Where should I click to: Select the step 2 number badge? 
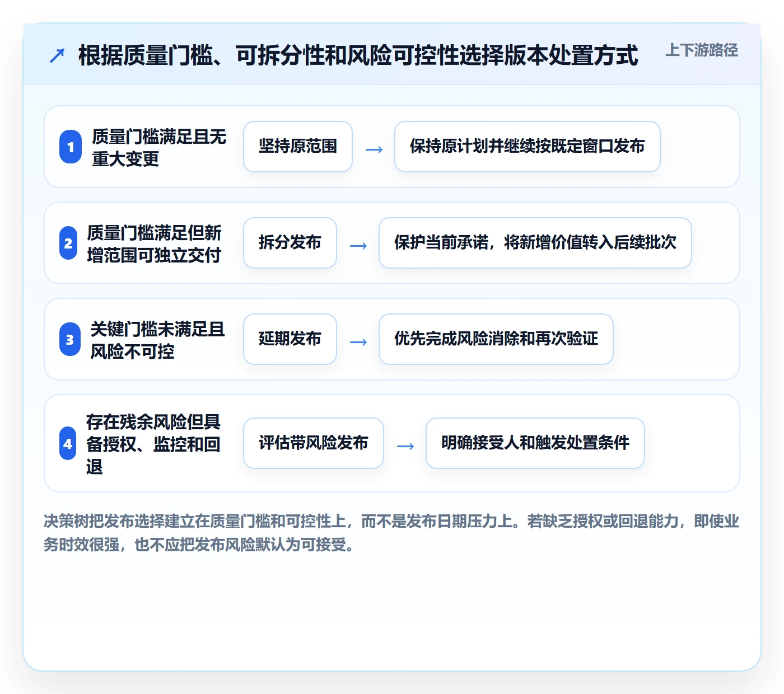point(68,243)
